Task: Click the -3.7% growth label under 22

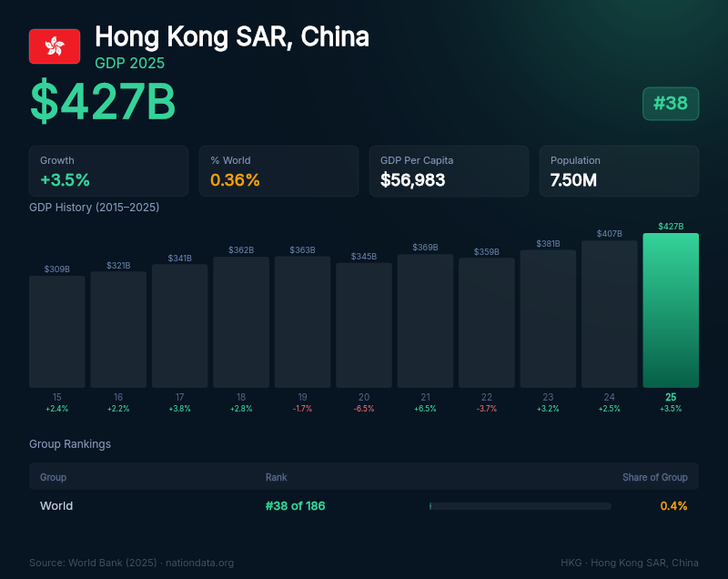Action: point(487,409)
